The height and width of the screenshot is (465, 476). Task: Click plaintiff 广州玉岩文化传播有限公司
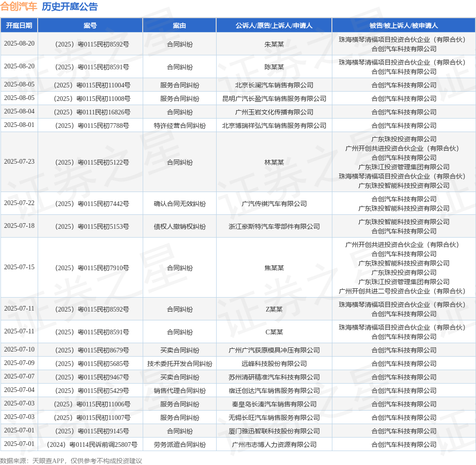pos(274,112)
